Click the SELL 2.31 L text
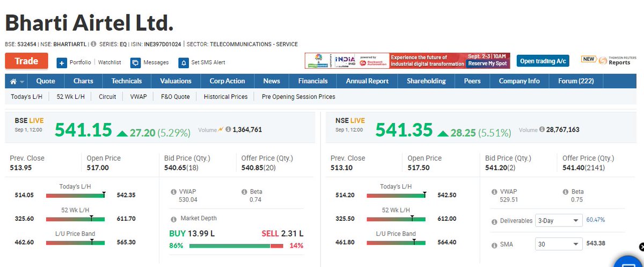 coord(282,233)
